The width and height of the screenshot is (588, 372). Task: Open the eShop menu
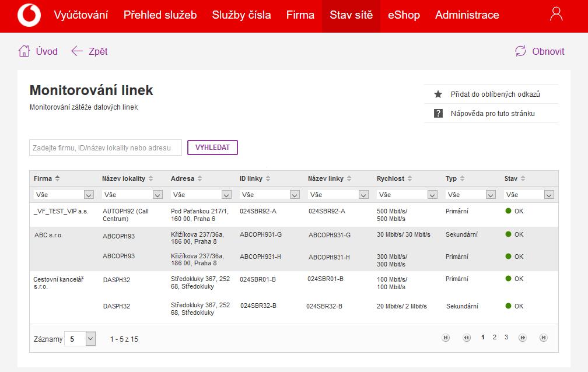click(404, 15)
